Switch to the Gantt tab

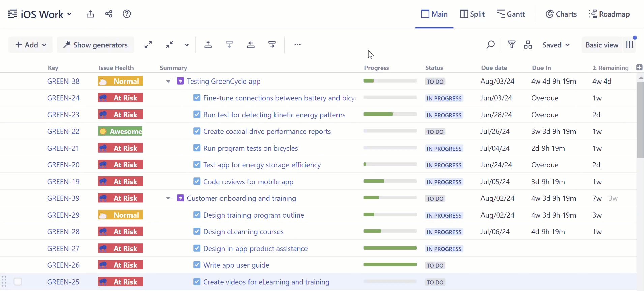pos(510,14)
